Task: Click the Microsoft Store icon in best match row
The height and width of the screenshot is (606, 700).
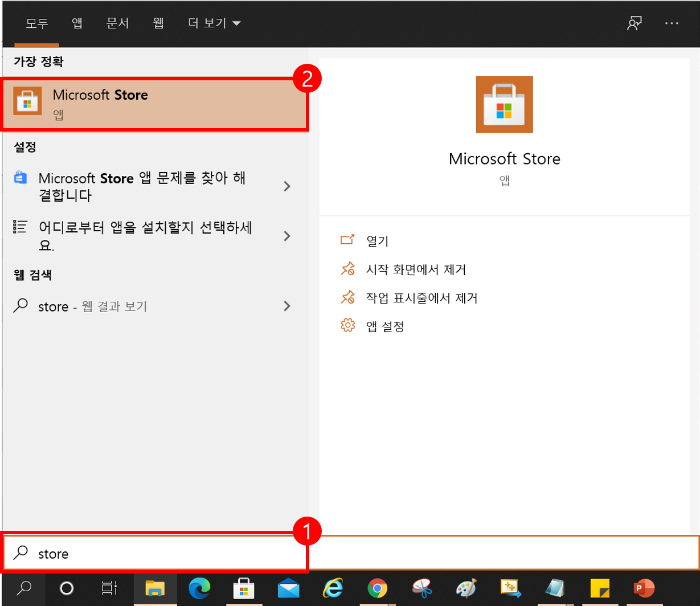Action: [27, 101]
